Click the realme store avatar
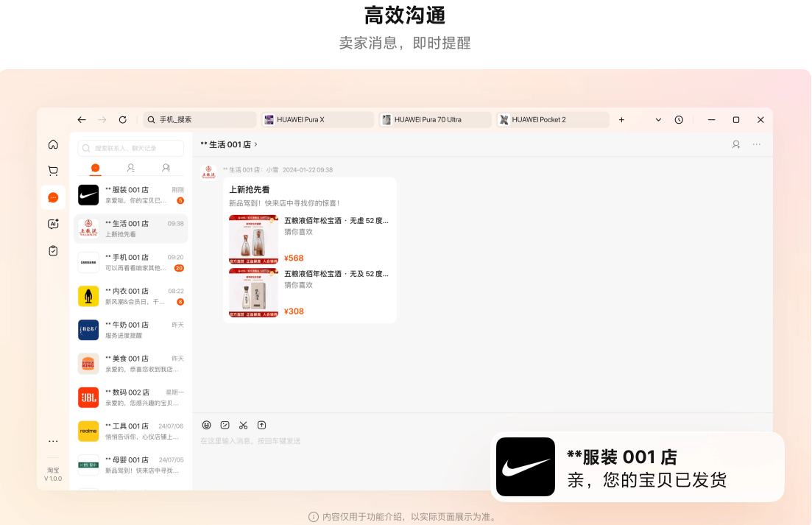 click(x=88, y=431)
